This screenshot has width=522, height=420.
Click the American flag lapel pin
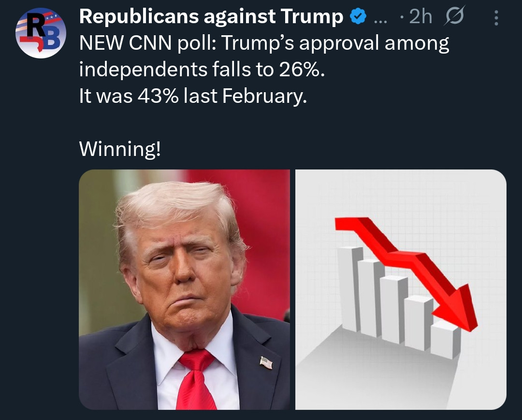266,362
